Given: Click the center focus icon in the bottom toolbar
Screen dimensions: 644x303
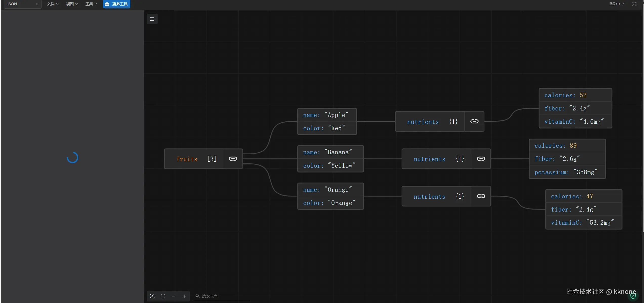Looking at the screenshot, I should point(152,296).
